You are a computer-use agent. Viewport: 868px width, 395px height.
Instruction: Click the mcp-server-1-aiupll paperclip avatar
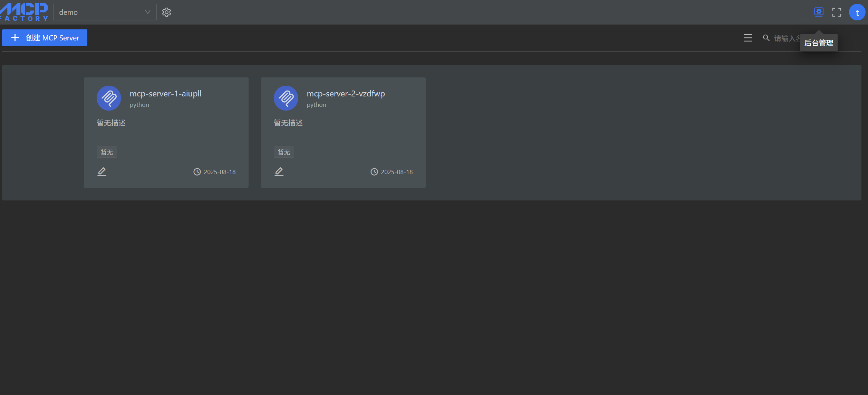click(x=109, y=98)
